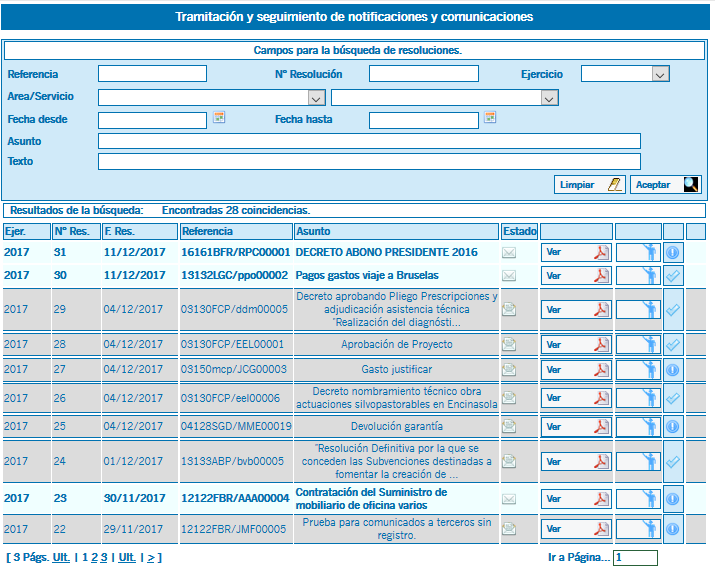
Task: Click the envelope status icon for resolution 31
Action: coord(509,253)
